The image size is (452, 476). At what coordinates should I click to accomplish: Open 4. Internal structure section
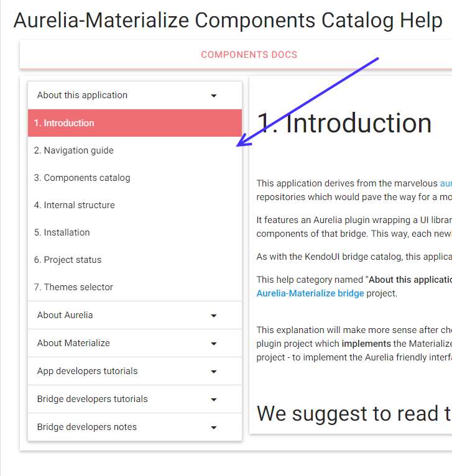tap(74, 205)
